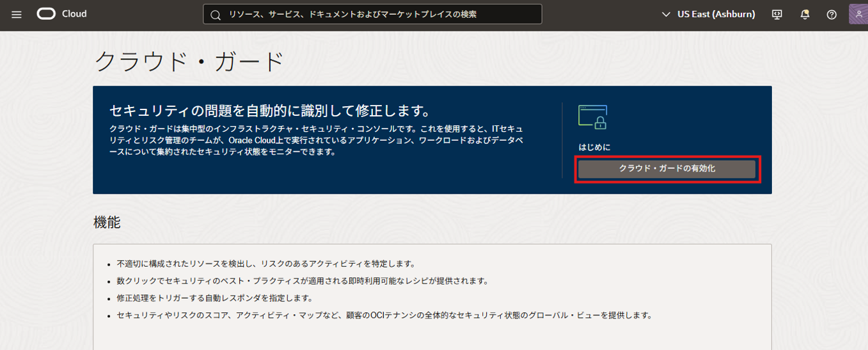Click the search input field in header
Viewport: 868px width, 350px height.
[x=377, y=14]
